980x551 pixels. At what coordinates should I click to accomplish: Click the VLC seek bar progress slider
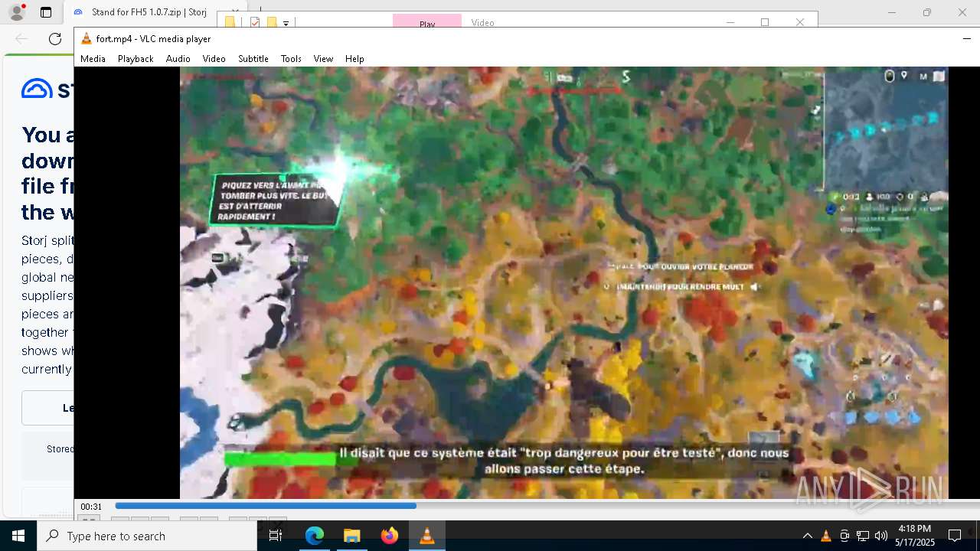click(547, 506)
